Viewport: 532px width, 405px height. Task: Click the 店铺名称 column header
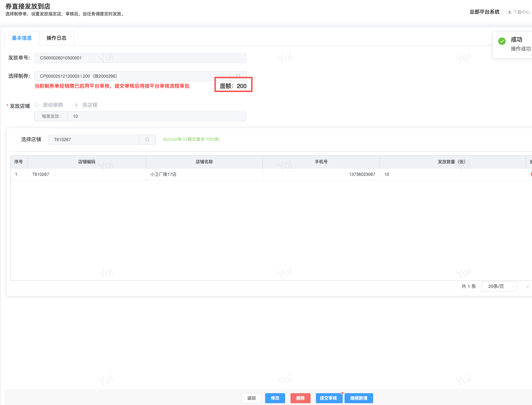[x=204, y=162]
